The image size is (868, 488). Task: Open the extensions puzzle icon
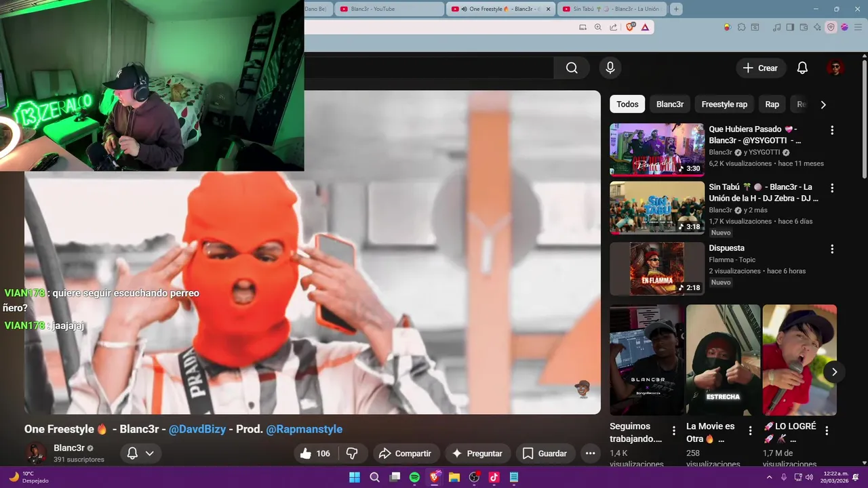coord(741,27)
